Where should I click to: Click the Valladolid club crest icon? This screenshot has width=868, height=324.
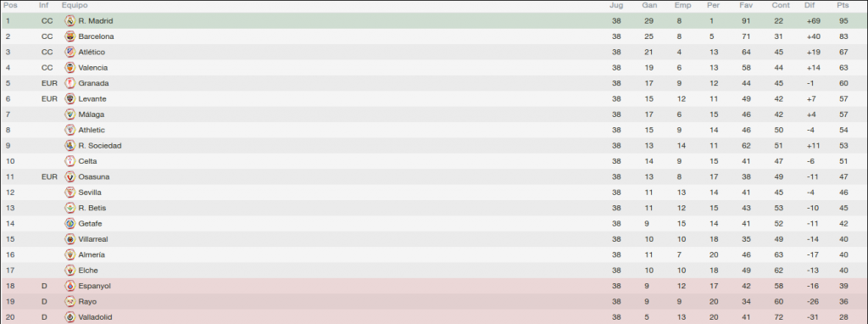(70, 317)
